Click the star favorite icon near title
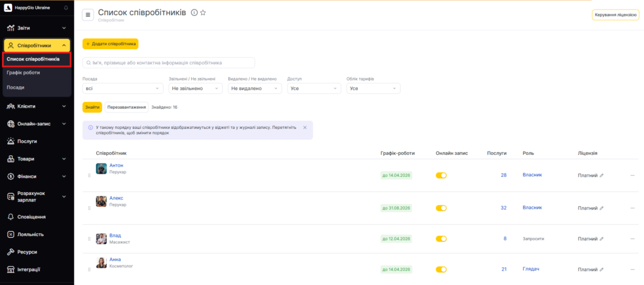This screenshot has width=644, height=285. click(203, 13)
